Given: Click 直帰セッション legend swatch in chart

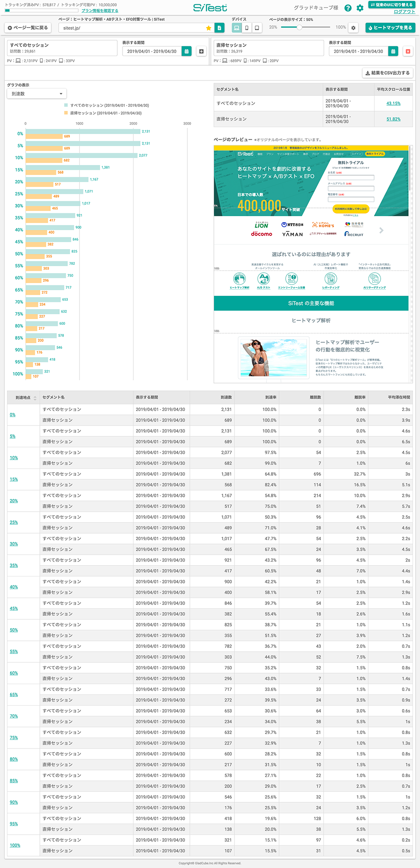Looking at the screenshot, I should coord(66,113).
